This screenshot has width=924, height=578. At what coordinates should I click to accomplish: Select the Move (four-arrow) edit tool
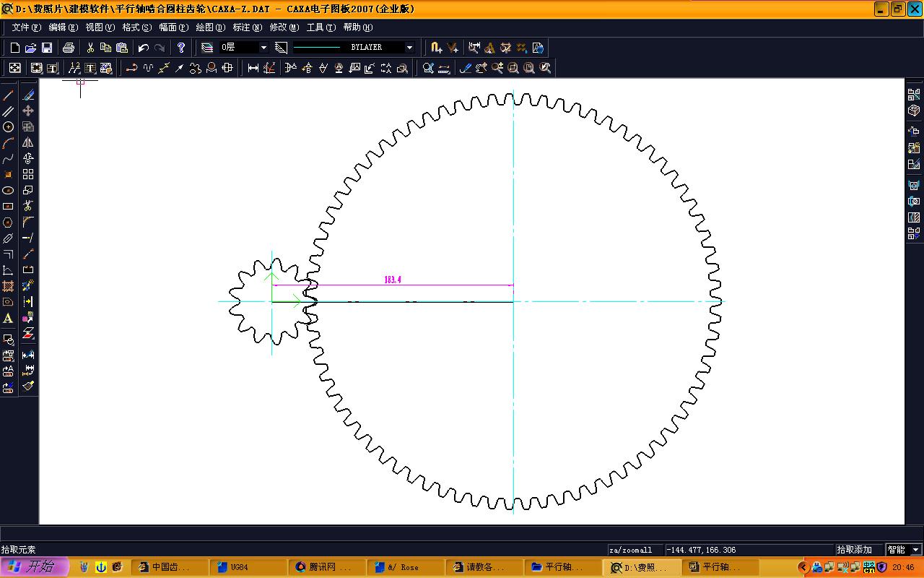click(28, 111)
